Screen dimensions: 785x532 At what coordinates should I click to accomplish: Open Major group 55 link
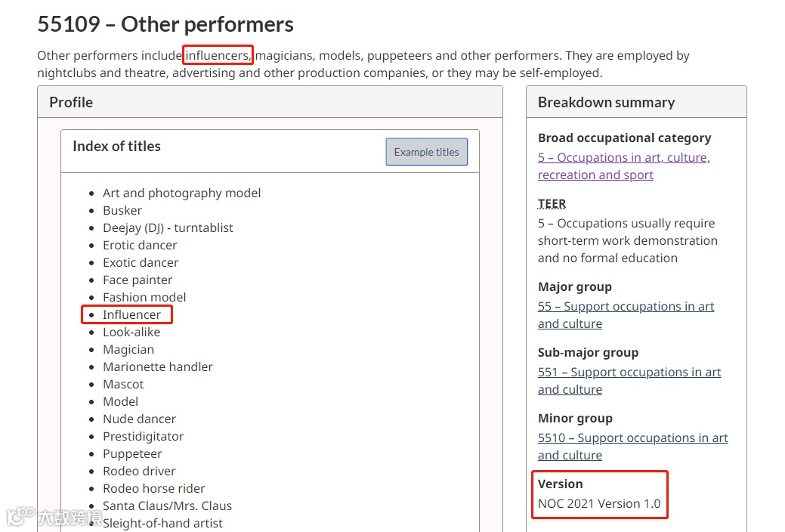(x=626, y=307)
